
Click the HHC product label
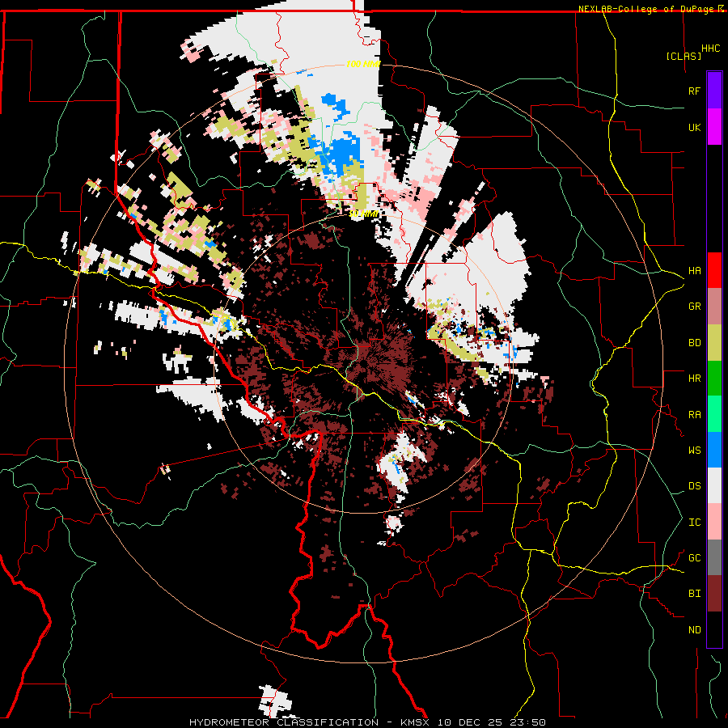tap(711, 49)
